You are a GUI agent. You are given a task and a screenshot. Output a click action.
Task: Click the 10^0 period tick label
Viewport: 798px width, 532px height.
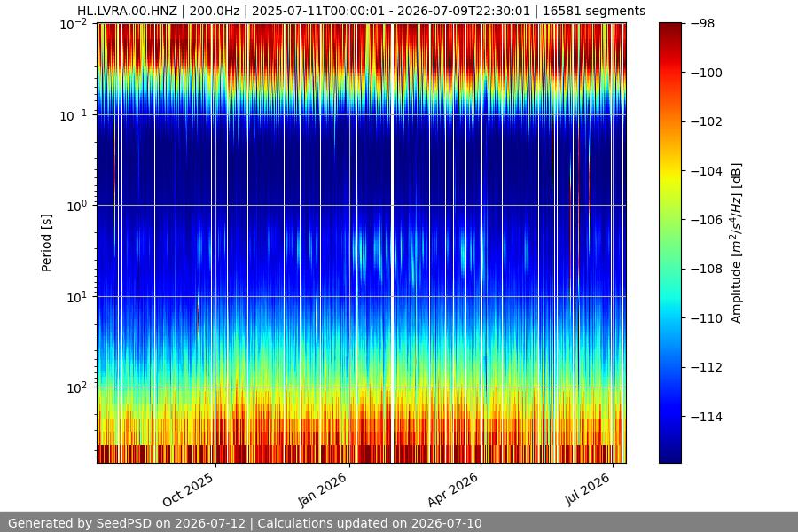[x=77, y=207]
